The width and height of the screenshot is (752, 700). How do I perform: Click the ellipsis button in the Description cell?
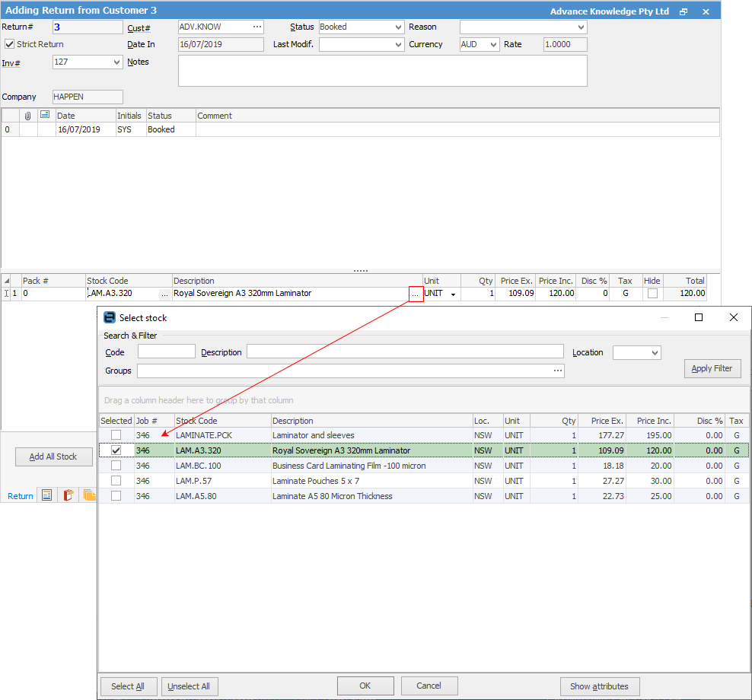(415, 294)
